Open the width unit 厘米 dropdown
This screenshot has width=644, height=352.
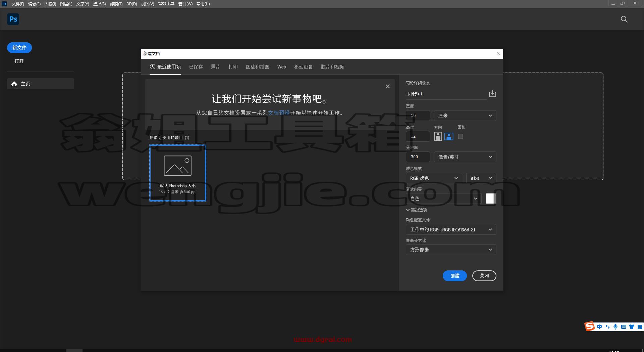[x=465, y=116]
